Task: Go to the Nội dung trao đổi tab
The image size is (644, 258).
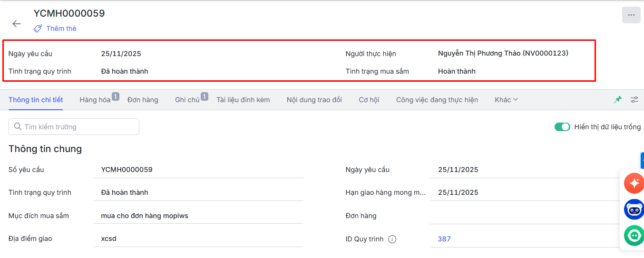Action: pyautogui.click(x=314, y=100)
